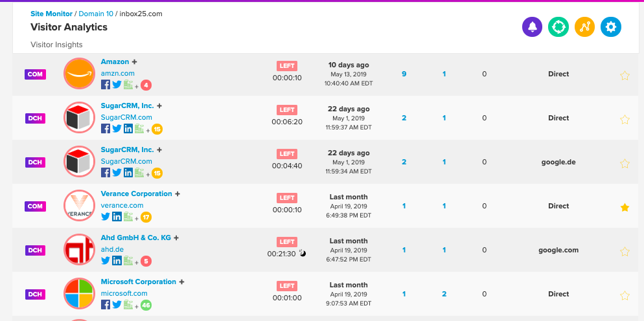Expand the plus next to Ahd GmbH
This screenshot has height=321, width=644.
(176, 238)
